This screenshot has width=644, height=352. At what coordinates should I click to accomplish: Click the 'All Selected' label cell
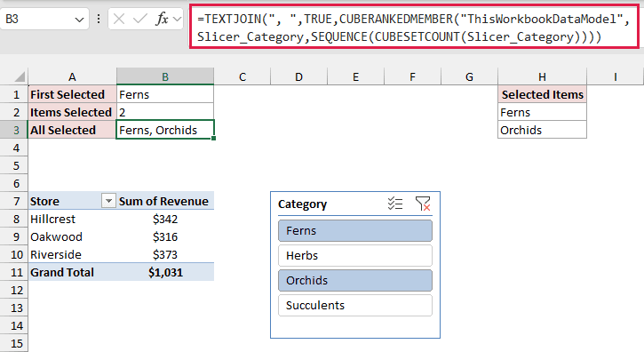(72, 130)
